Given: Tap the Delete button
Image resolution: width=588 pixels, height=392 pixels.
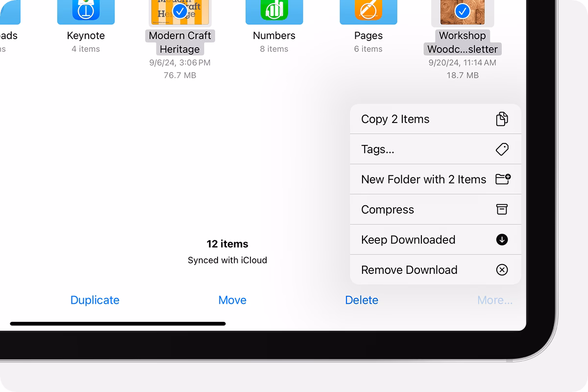Looking at the screenshot, I should [x=362, y=300].
